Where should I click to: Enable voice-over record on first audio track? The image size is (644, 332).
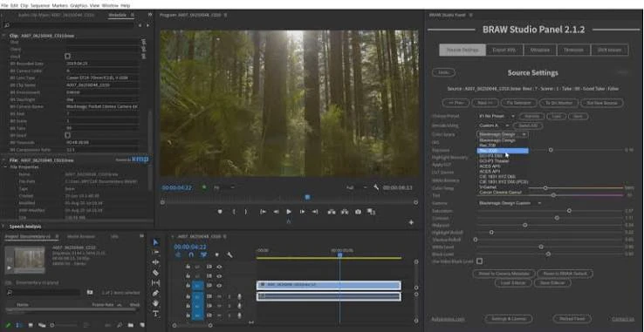[240, 296]
